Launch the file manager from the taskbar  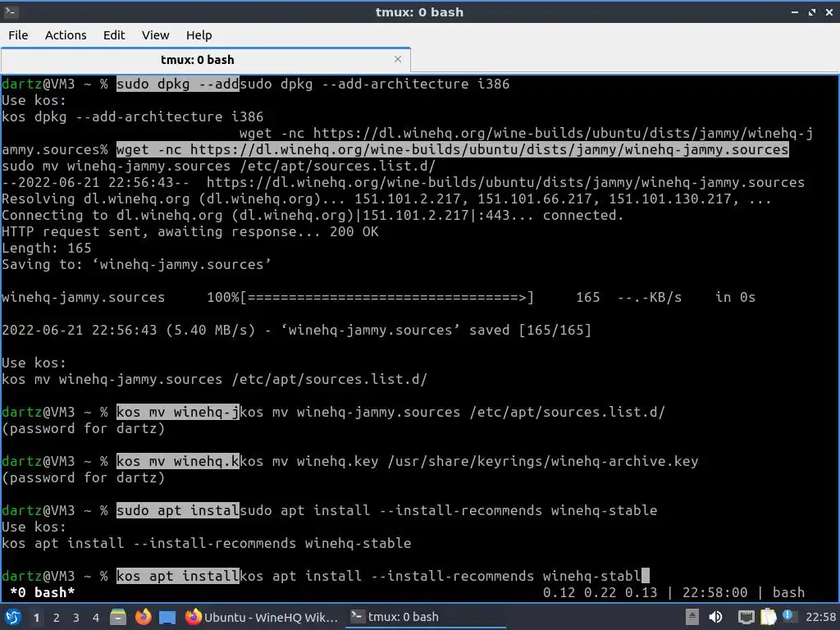pyautogui.click(x=118, y=617)
